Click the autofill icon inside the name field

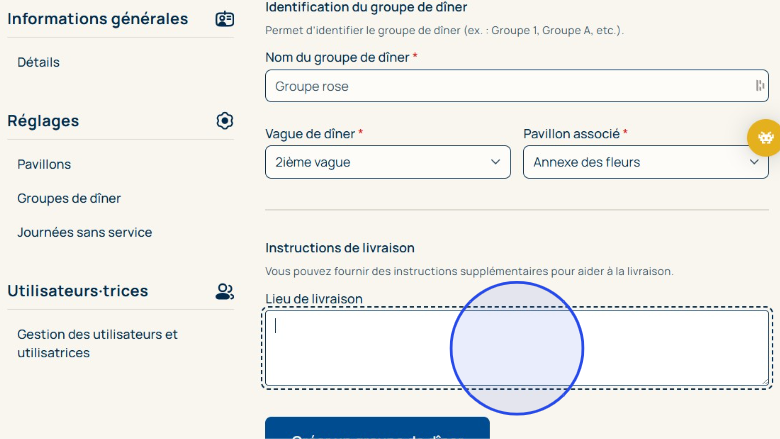760,86
